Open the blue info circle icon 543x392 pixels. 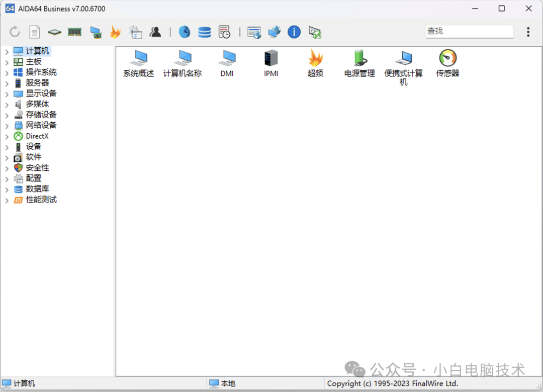coord(294,32)
